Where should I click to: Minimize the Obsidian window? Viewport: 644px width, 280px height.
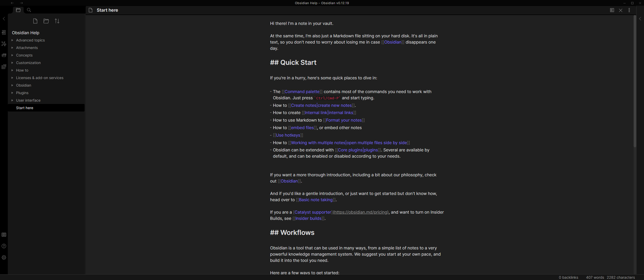tap(625, 3)
